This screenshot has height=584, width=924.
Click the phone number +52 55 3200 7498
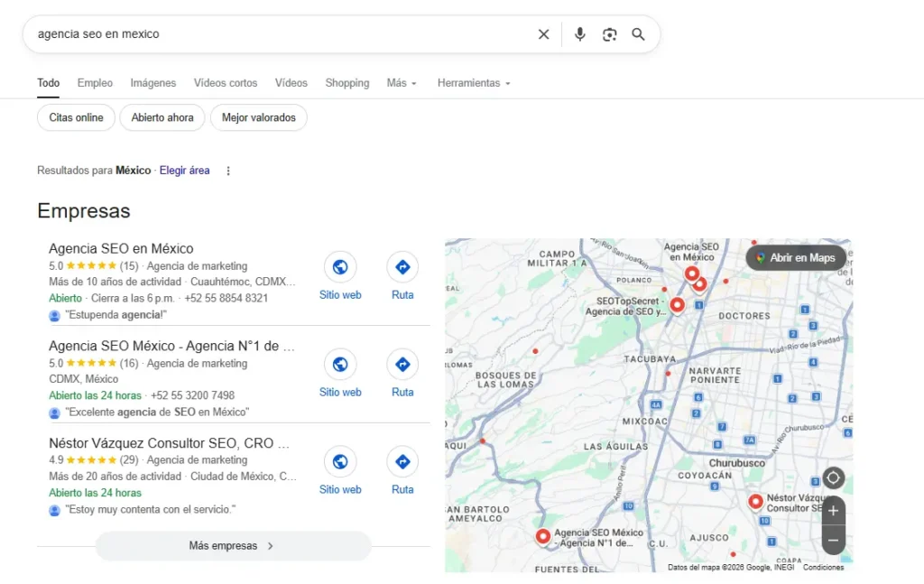click(x=193, y=395)
